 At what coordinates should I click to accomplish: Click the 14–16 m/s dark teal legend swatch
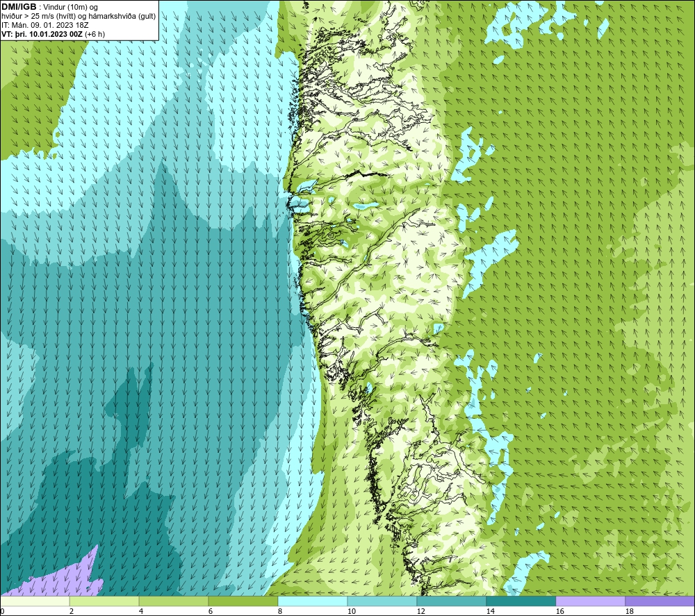pos(521,601)
